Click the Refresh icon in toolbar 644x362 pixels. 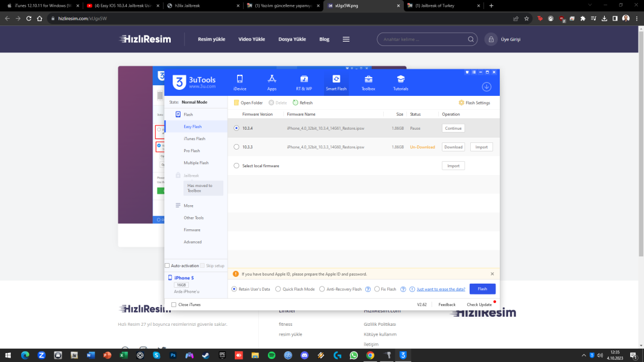pos(296,103)
